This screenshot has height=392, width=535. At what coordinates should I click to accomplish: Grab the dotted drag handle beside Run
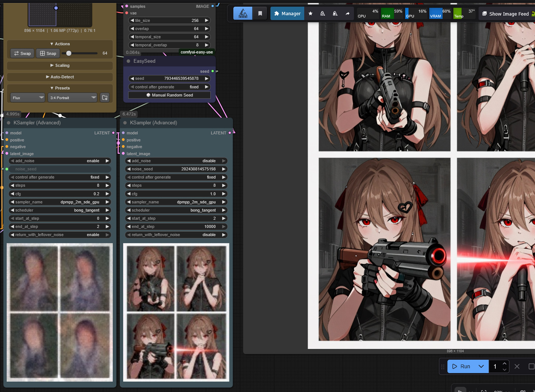[x=443, y=366]
